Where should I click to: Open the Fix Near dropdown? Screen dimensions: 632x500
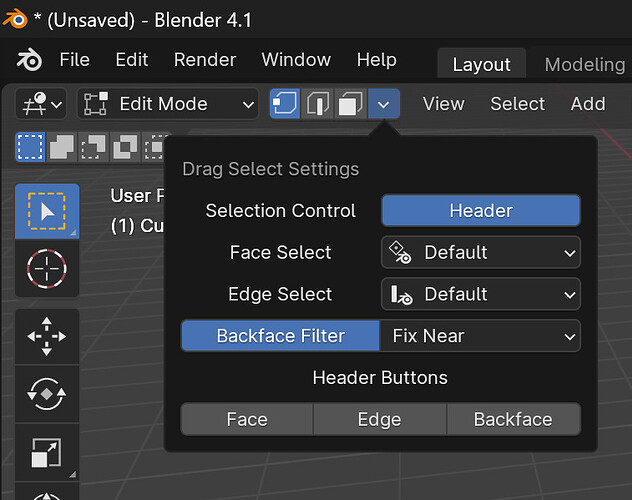click(480, 336)
